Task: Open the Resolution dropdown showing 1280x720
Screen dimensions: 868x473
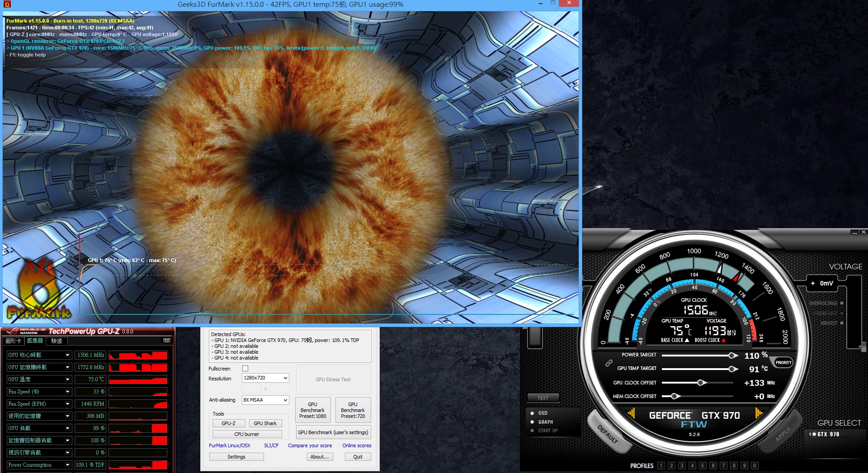Action: (265, 378)
